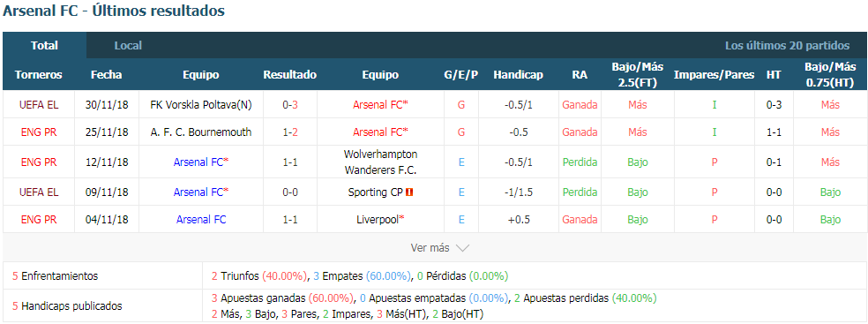Image resolution: width=868 pixels, height=324 pixels.
Task: Click the Impares/Pares column header
Action: [x=715, y=75]
